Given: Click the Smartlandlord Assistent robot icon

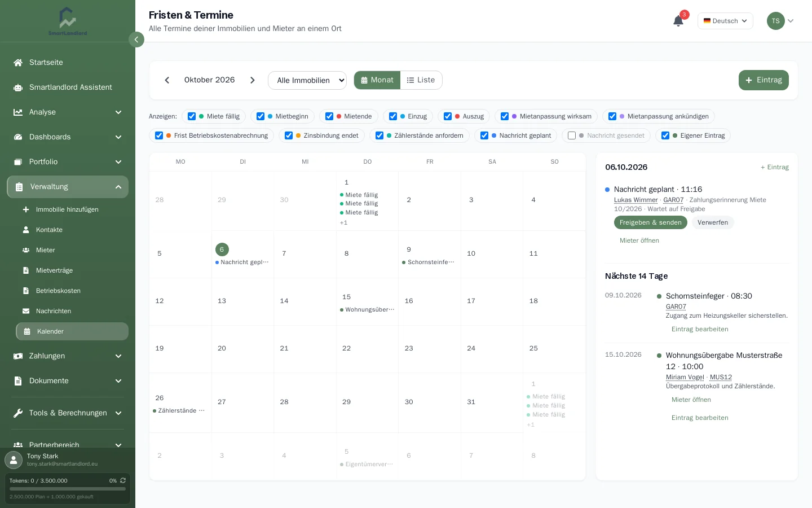Looking at the screenshot, I should (x=18, y=87).
